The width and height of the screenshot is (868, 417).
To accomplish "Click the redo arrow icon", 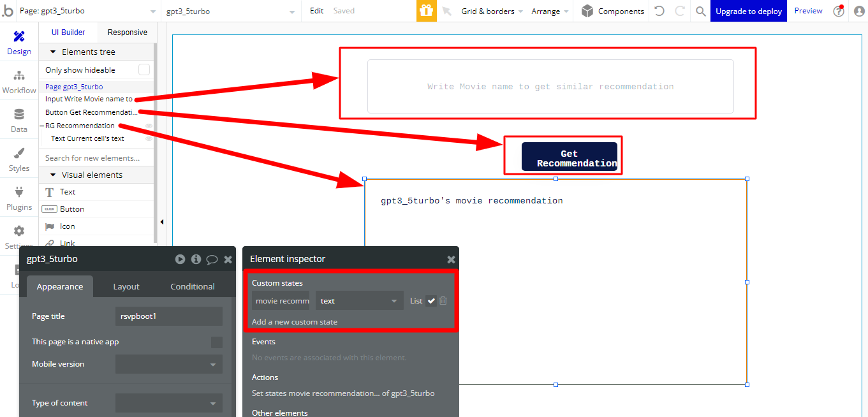I will click(x=680, y=11).
